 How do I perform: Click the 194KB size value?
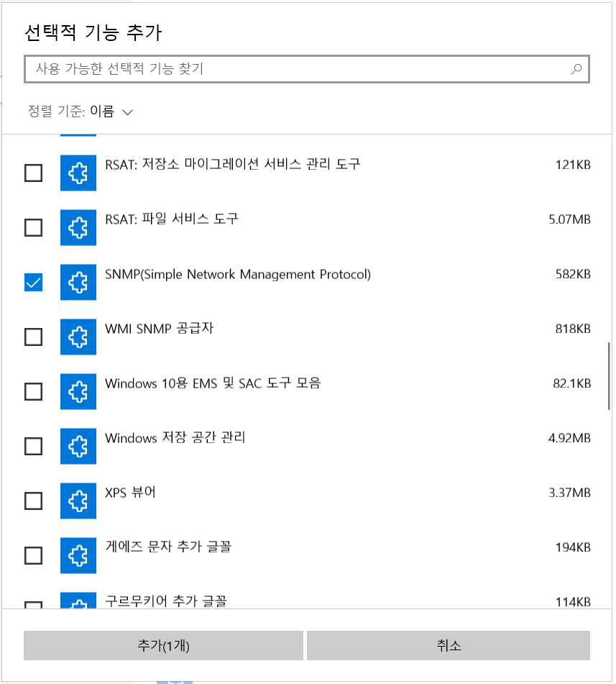click(573, 547)
